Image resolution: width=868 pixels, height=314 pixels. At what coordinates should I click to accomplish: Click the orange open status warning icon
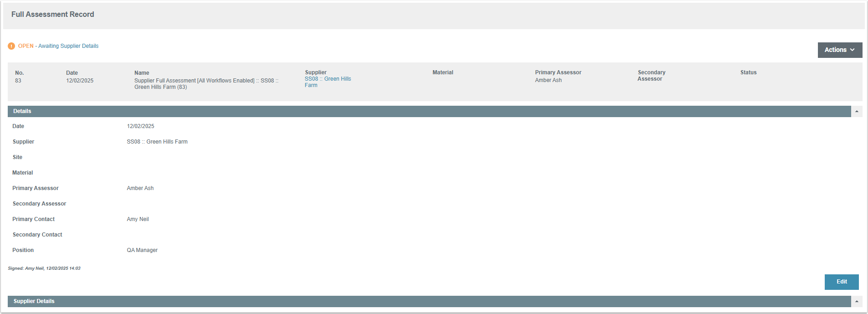(11, 46)
